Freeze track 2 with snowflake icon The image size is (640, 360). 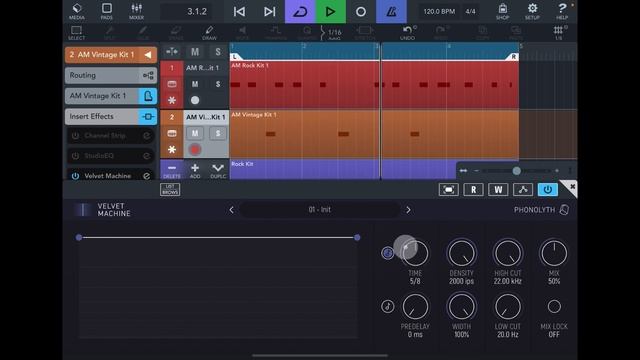(172, 149)
